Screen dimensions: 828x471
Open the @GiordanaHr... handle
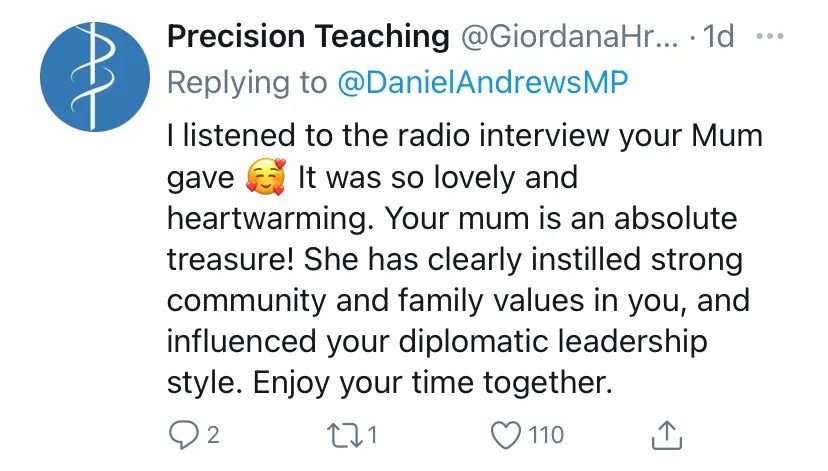click(x=569, y=36)
